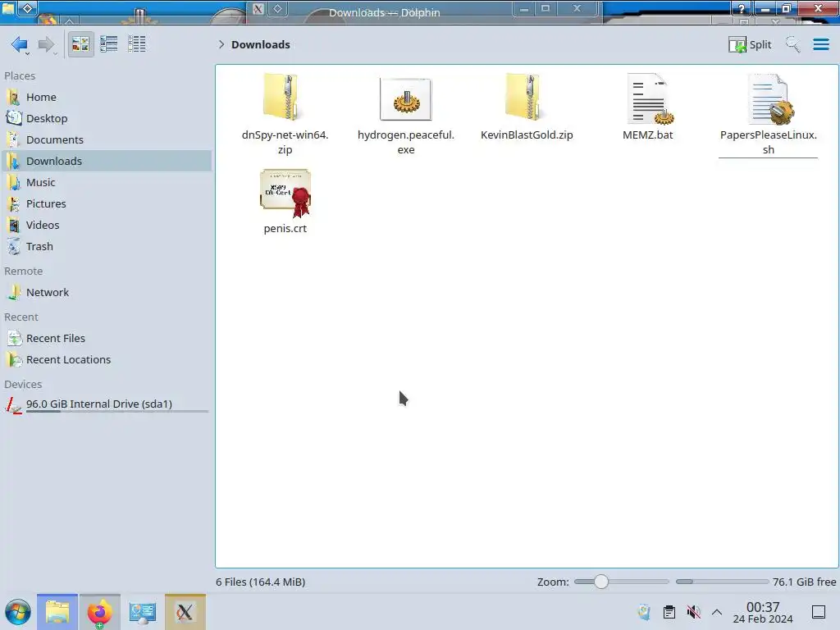This screenshot has width=840, height=630.
Task: Click the X icon in the background window titlebar
Action: coord(258,8)
